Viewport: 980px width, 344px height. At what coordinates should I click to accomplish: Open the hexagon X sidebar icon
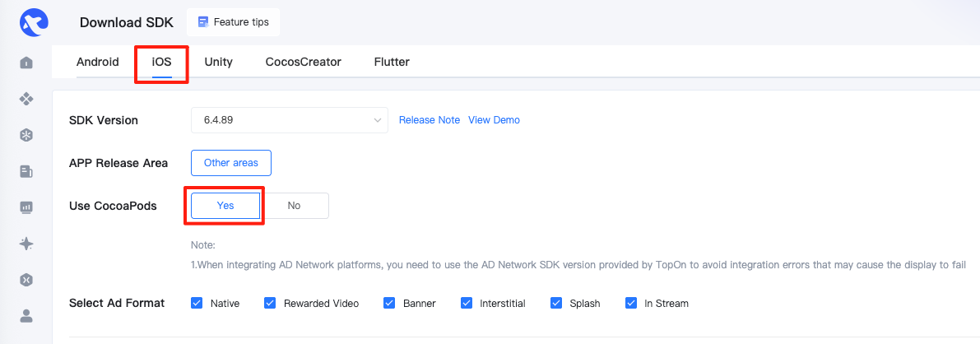click(26, 280)
